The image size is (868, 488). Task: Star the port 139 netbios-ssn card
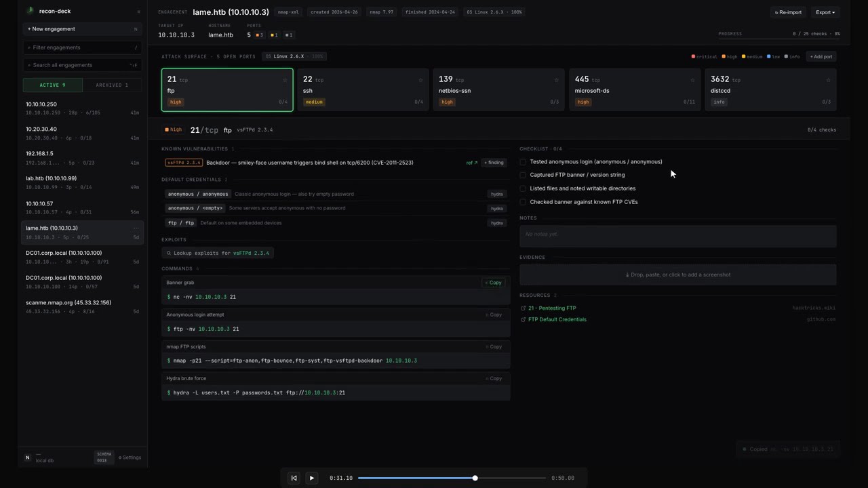pyautogui.click(x=556, y=80)
